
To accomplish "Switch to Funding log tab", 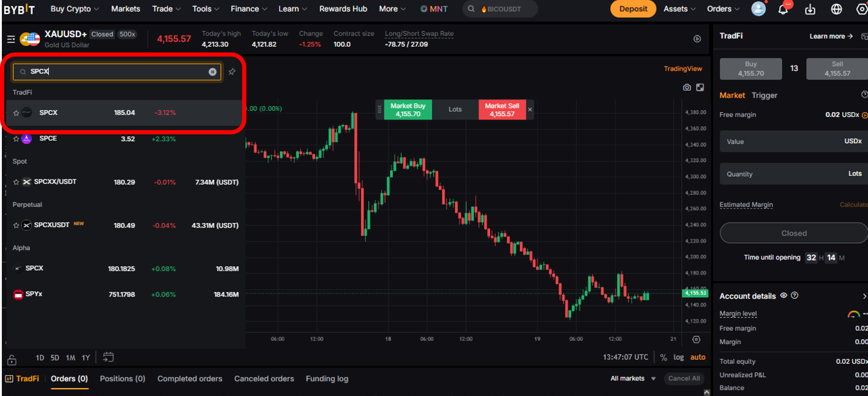I will pyautogui.click(x=327, y=379).
